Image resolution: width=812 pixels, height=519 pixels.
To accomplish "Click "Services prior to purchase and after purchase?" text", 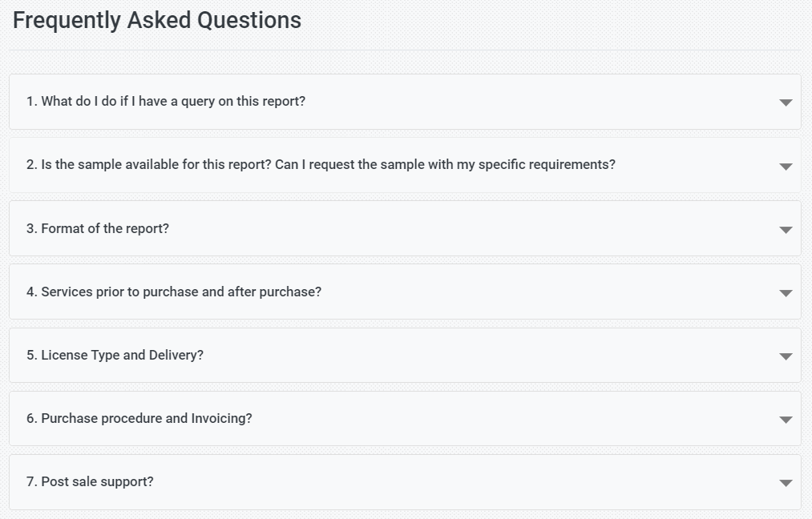I will tap(174, 292).
